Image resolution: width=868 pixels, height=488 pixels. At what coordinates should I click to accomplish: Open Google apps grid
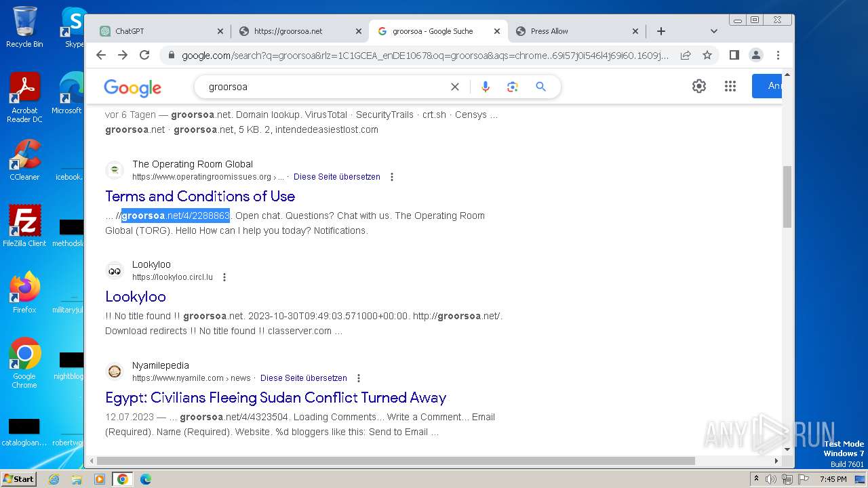tap(730, 86)
